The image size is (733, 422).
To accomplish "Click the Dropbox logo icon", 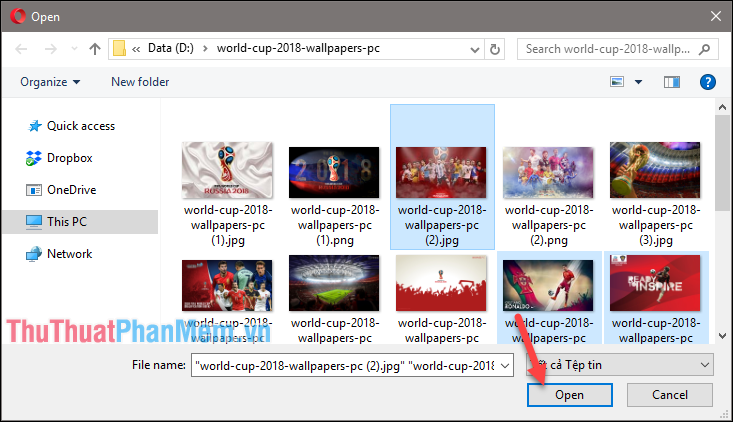I will pos(34,158).
